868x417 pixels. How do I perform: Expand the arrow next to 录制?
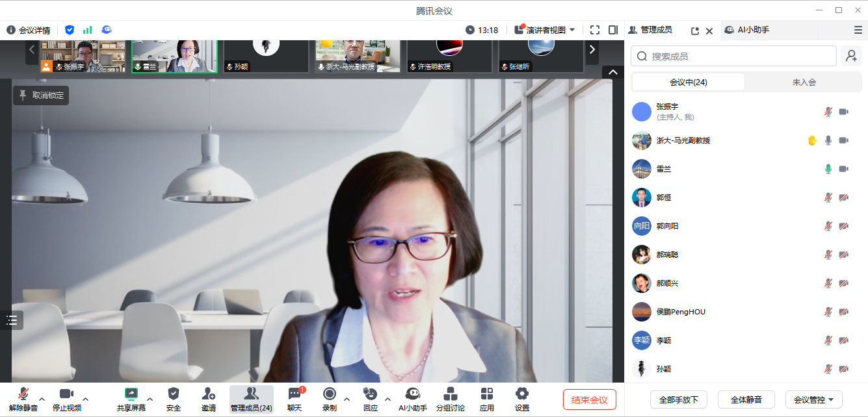(347, 399)
